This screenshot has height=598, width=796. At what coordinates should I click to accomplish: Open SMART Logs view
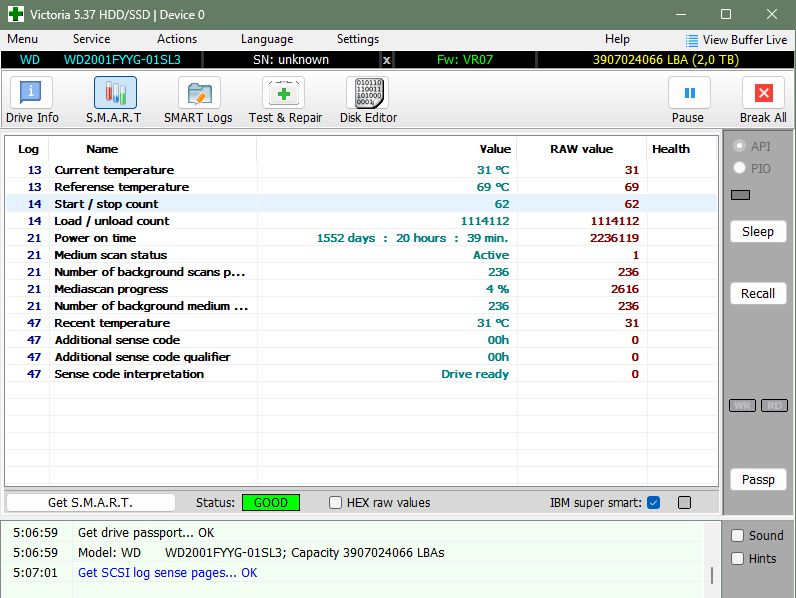click(x=199, y=92)
